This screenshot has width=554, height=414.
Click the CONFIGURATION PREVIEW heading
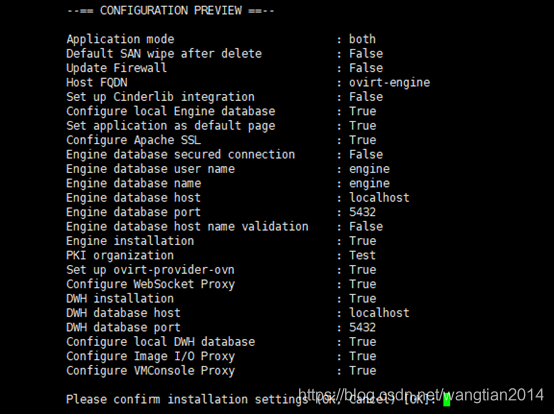171,11
